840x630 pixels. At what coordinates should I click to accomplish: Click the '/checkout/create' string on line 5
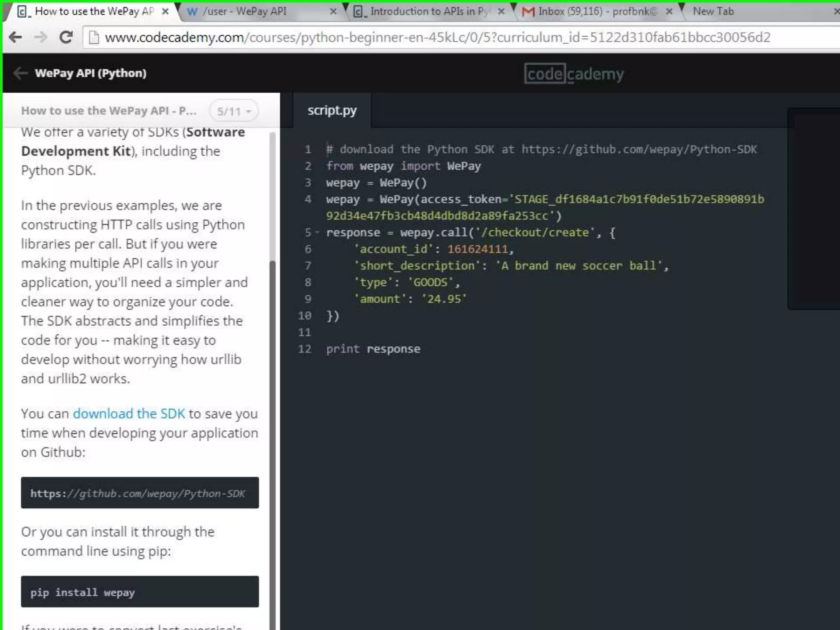[535, 233]
